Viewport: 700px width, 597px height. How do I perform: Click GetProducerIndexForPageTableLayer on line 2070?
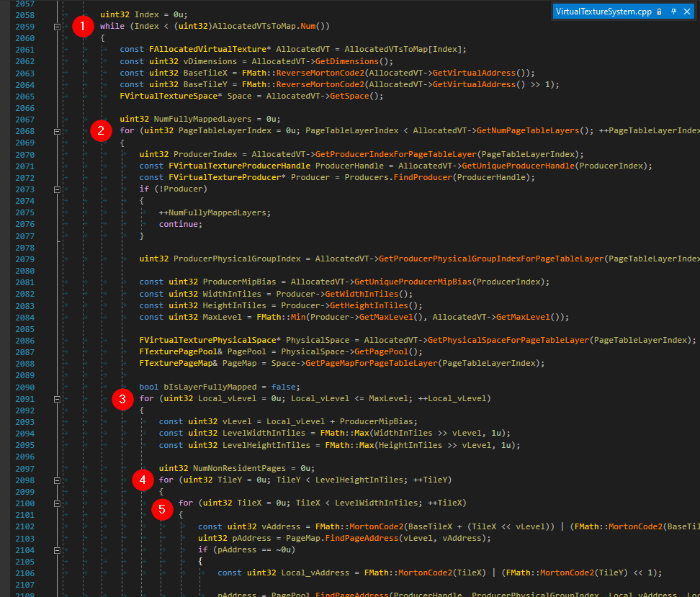[396, 155]
